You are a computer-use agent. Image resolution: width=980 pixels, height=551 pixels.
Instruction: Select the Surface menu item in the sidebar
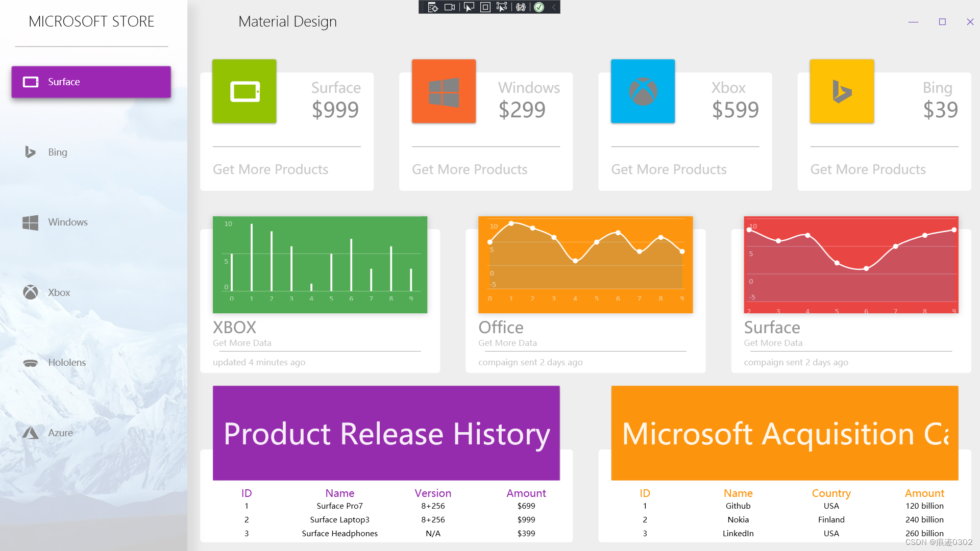(x=91, y=82)
